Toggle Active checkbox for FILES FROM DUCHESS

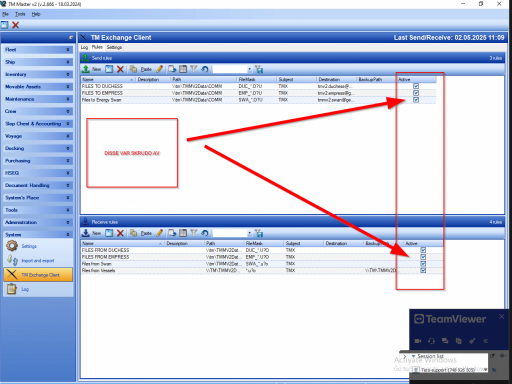click(x=423, y=250)
